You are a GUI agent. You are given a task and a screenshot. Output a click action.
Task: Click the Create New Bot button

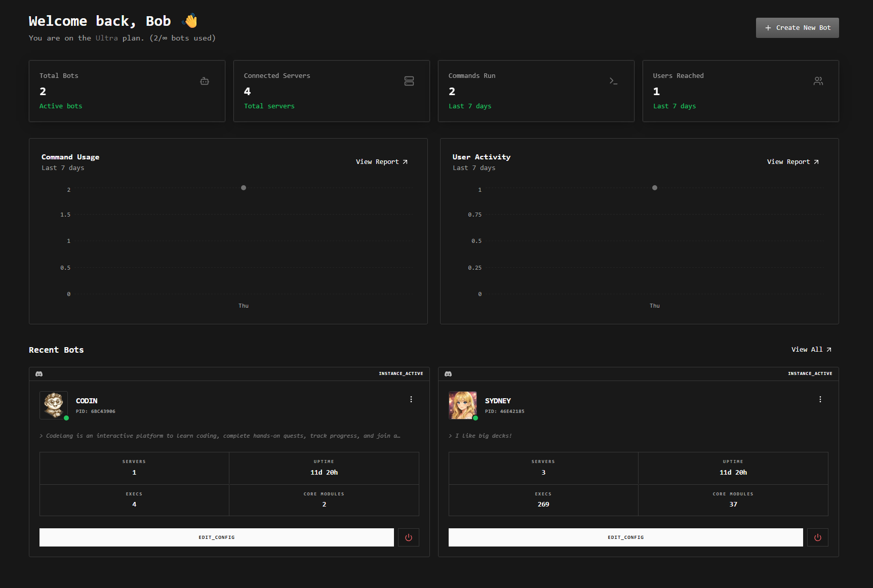(797, 28)
